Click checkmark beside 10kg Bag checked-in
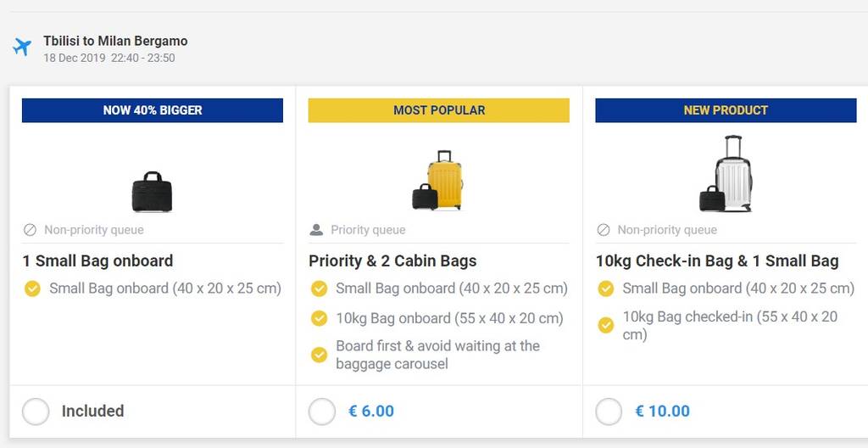868x448 pixels. (606, 325)
